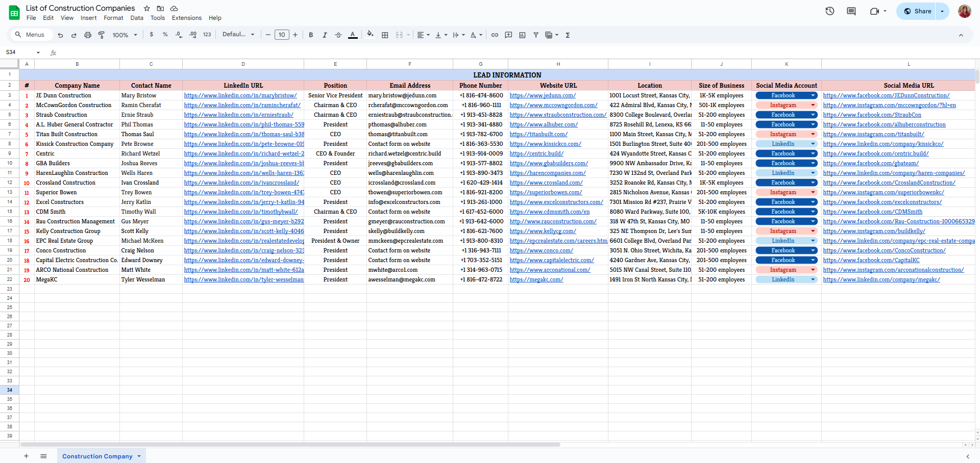Open Construction Company tab menu arrow
This screenshot has height=463, width=980.
139,456
